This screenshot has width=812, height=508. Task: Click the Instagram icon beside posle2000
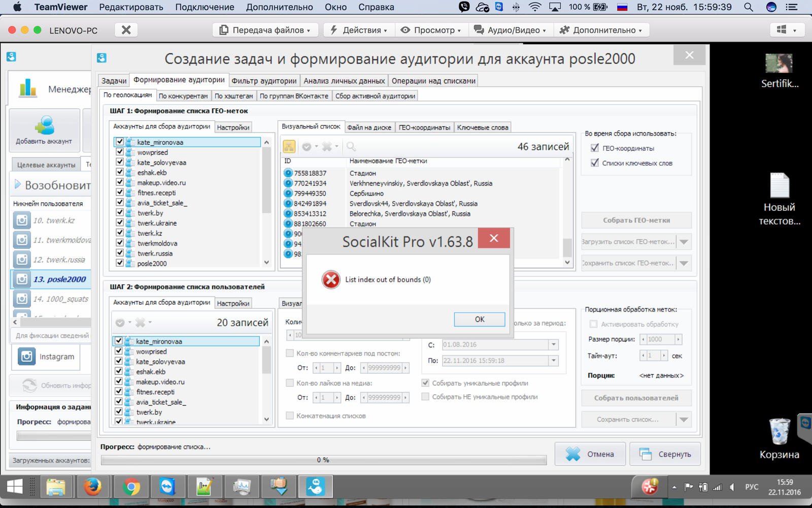coord(22,279)
